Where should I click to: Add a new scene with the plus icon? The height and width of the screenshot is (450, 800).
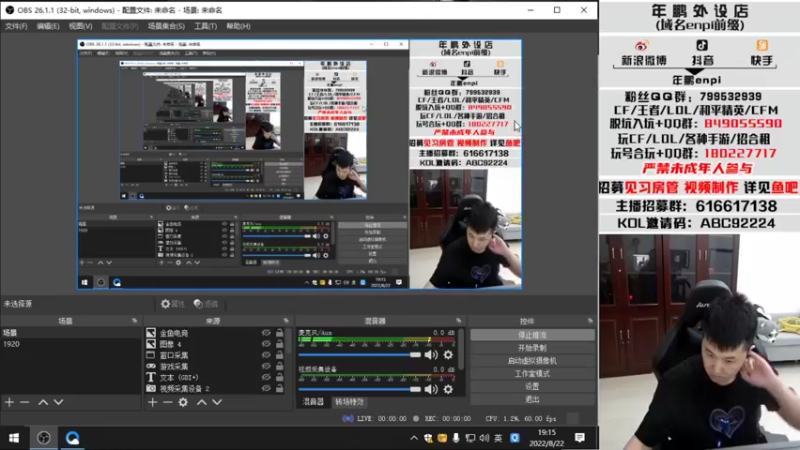(9, 402)
